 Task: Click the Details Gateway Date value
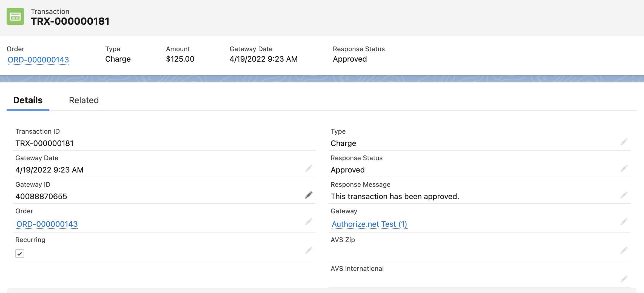[x=49, y=170]
